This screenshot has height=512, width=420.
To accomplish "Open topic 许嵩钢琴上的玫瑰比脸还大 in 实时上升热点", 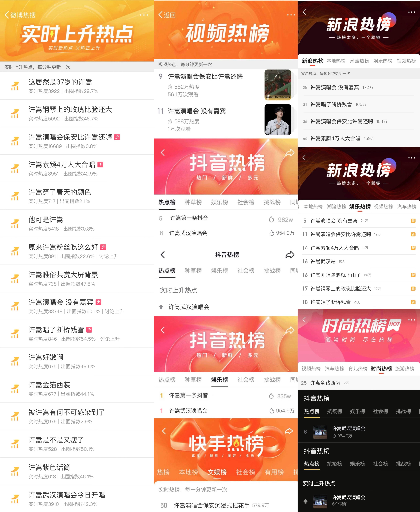I will click(77, 113).
